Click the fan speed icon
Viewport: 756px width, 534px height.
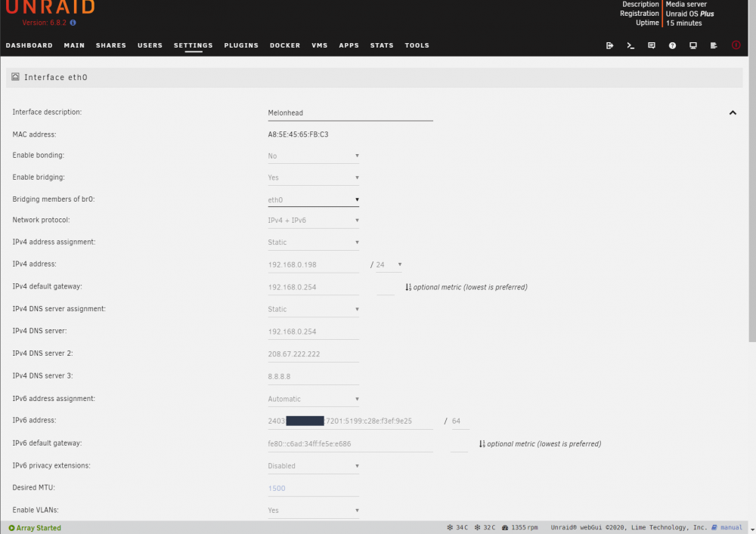[x=505, y=527]
